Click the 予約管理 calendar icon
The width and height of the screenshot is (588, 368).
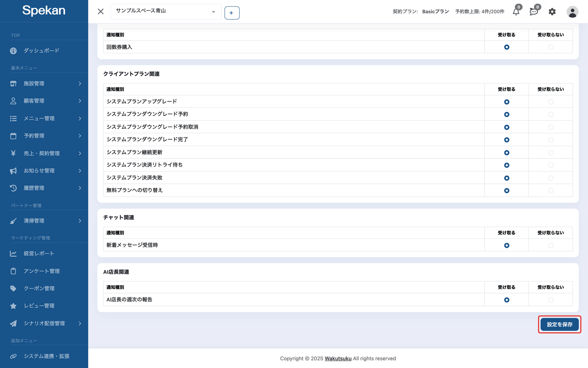[13, 136]
